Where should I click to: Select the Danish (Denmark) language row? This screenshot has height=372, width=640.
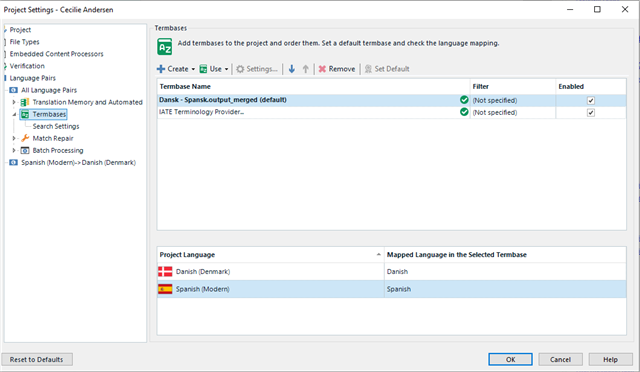coord(391,272)
